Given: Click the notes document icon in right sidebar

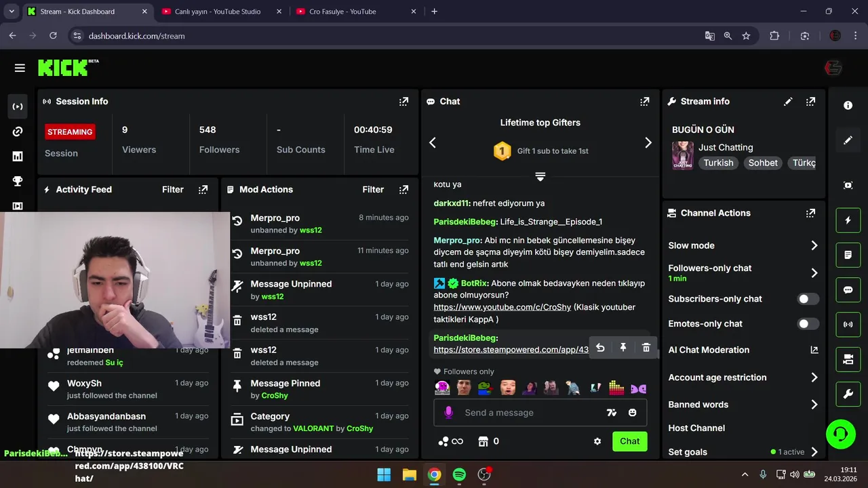Looking at the screenshot, I should 848,255.
